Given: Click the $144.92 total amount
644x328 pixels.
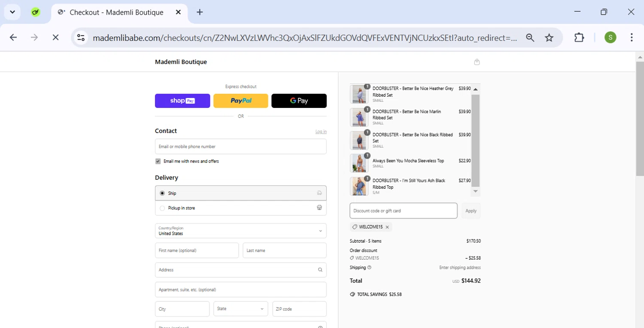Looking at the screenshot, I should [x=471, y=281].
